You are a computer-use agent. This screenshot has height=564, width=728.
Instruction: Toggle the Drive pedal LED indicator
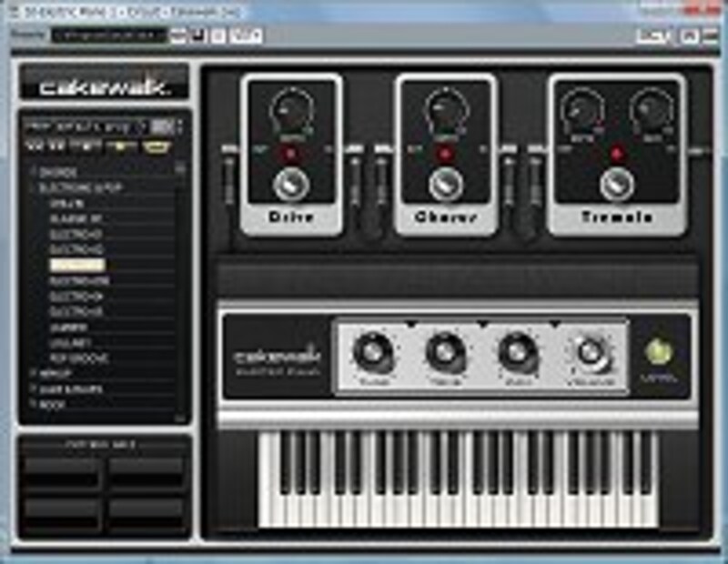coord(291,153)
